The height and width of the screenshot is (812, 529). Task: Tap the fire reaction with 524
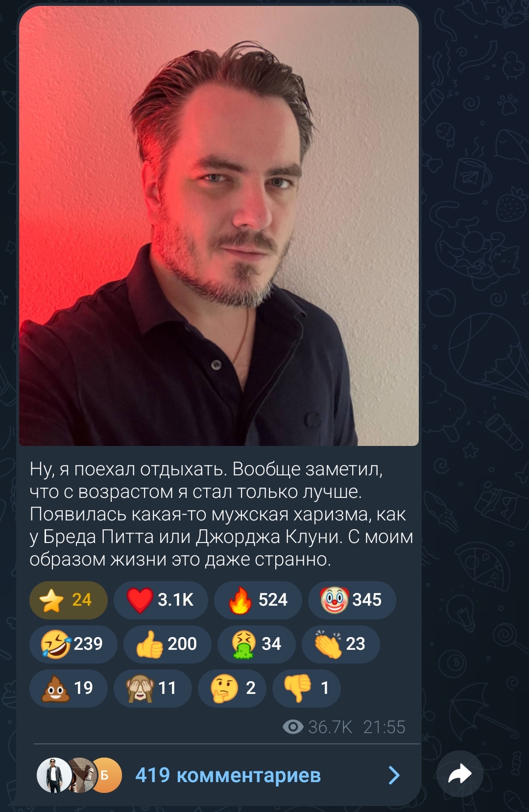pos(258,600)
